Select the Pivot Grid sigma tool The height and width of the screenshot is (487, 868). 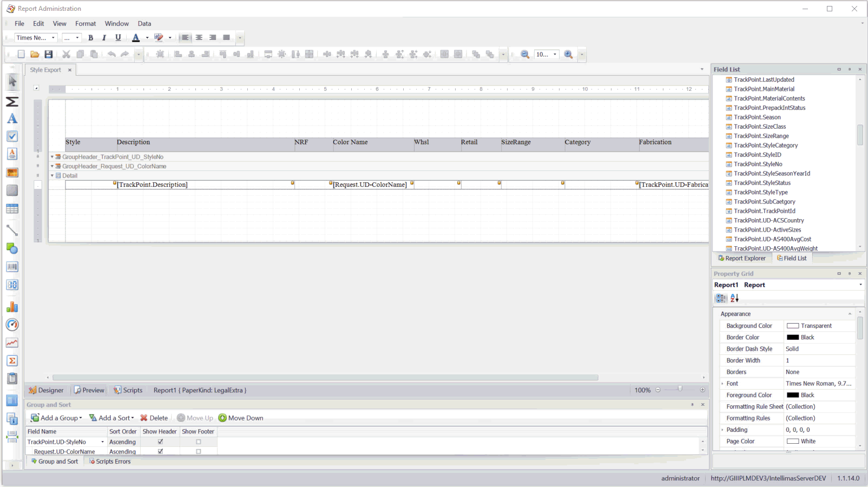pyautogui.click(x=12, y=361)
